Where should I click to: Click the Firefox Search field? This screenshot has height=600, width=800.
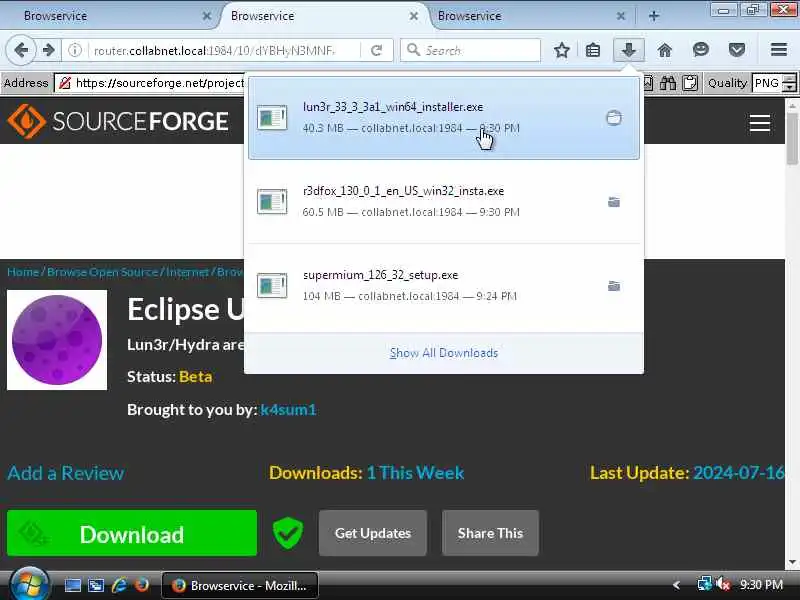coord(470,50)
